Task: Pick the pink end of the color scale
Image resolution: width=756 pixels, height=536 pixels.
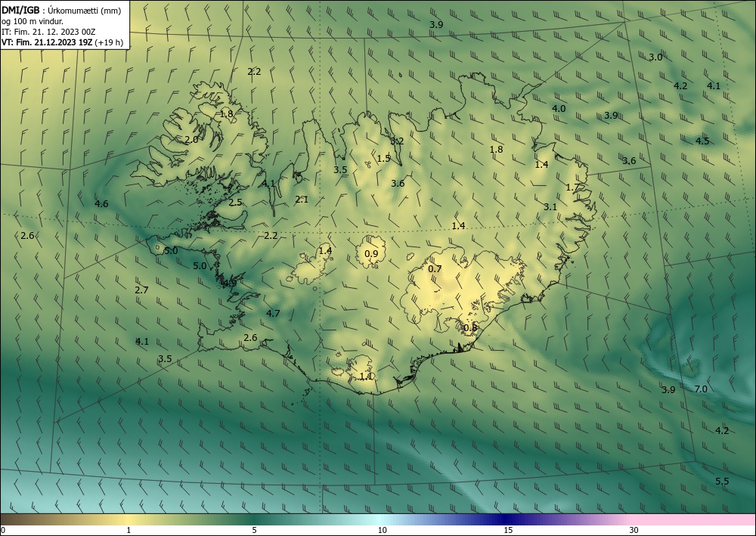Action: tap(694, 519)
